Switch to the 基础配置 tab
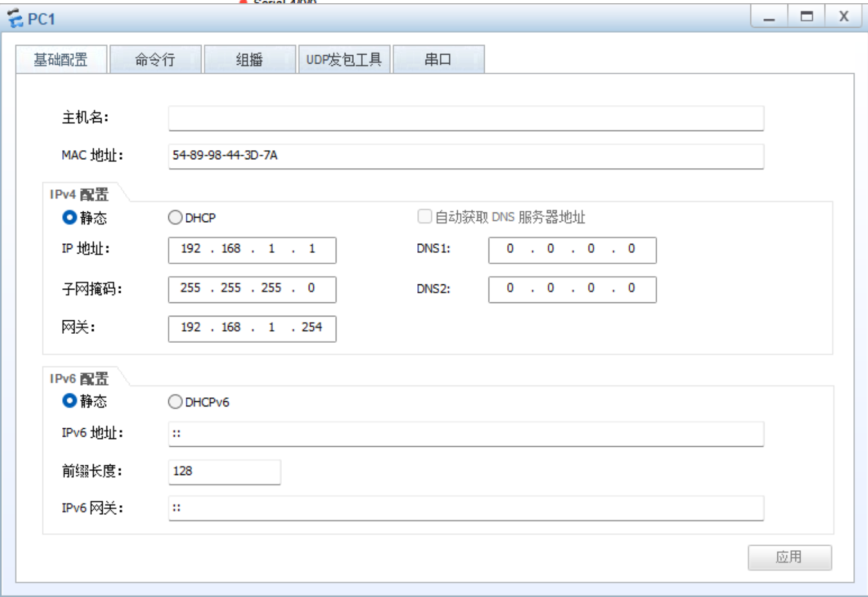868x597 pixels. pos(61,60)
